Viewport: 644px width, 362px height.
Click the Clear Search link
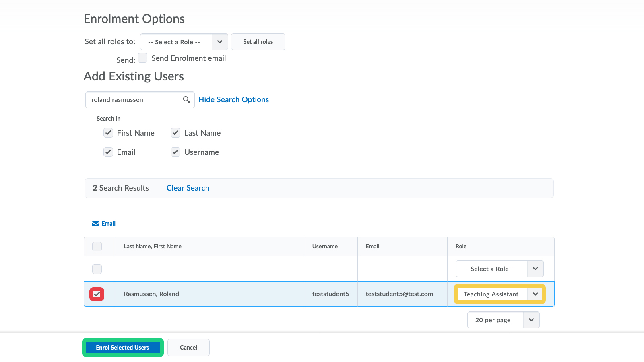pos(188,188)
